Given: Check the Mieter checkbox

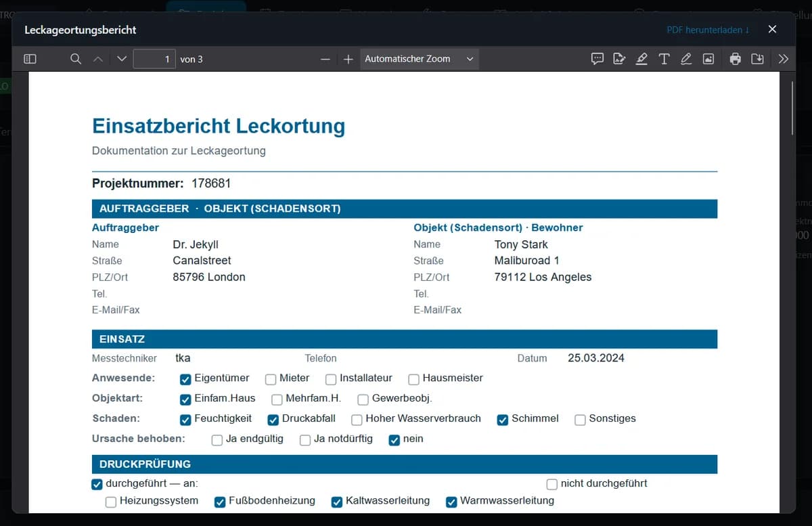Looking at the screenshot, I should coord(271,379).
